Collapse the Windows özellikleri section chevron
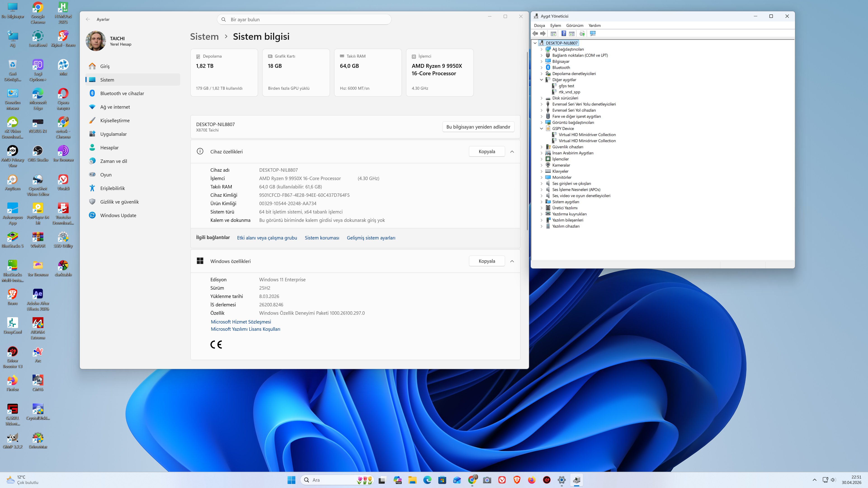The height and width of the screenshot is (488, 868). tap(512, 261)
